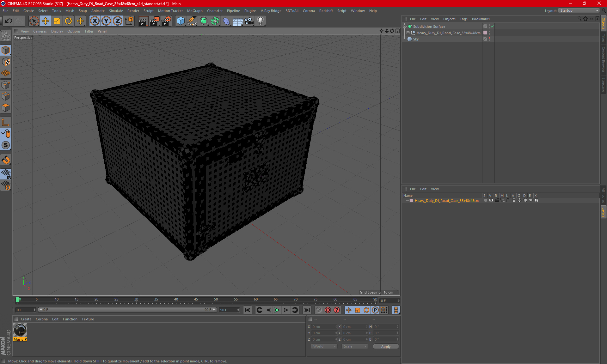Screen dimensions: 607x364
Task: Select the Live Selection tool
Action: coord(34,21)
